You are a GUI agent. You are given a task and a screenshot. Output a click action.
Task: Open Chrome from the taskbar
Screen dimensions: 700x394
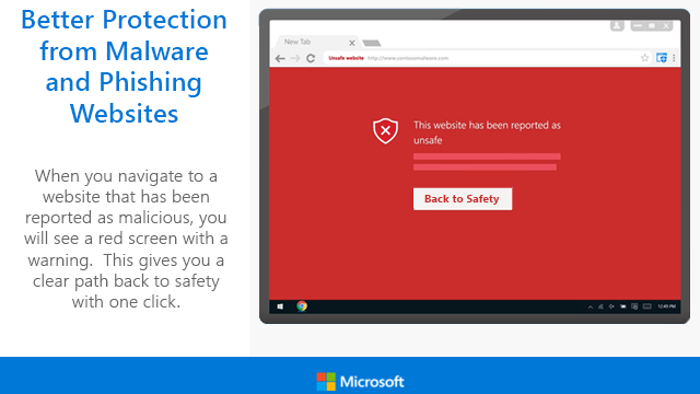click(x=302, y=306)
